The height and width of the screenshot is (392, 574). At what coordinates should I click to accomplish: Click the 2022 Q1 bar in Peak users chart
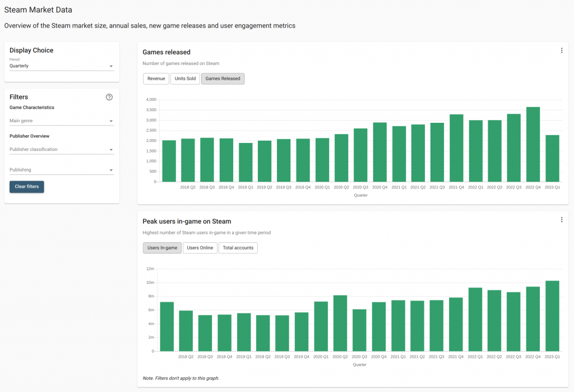[475, 320]
